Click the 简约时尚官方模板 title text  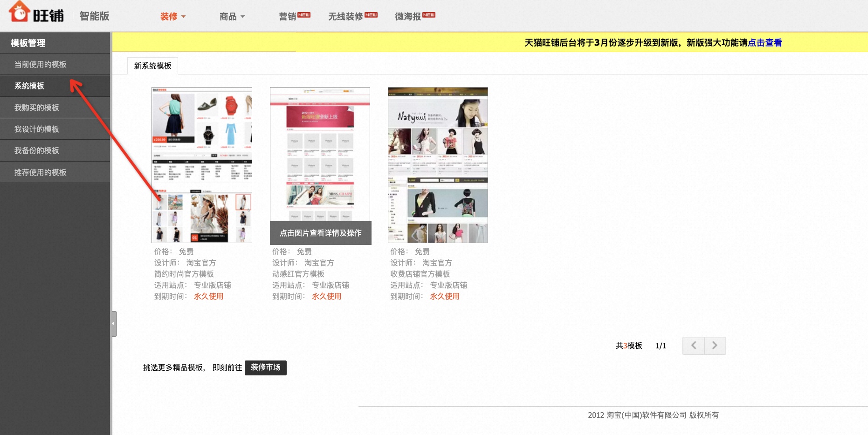184,274
